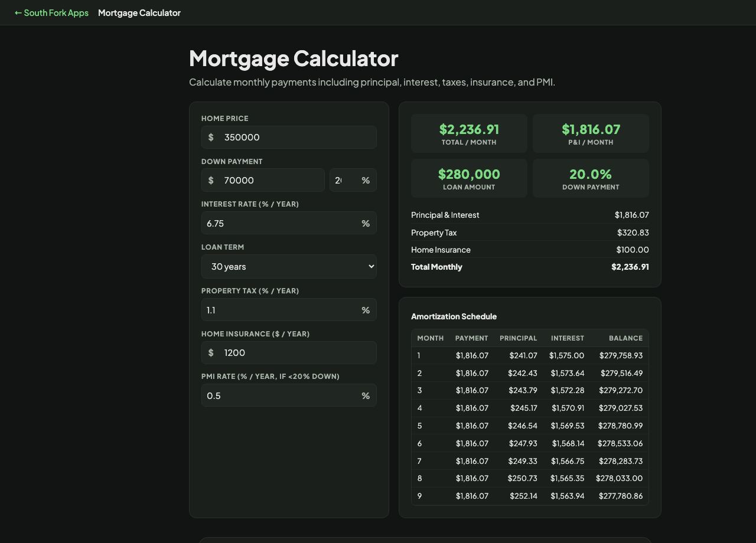Screen dimensions: 756x543
Task: Click the MONTH column header
Action: (x=430, y=338)
